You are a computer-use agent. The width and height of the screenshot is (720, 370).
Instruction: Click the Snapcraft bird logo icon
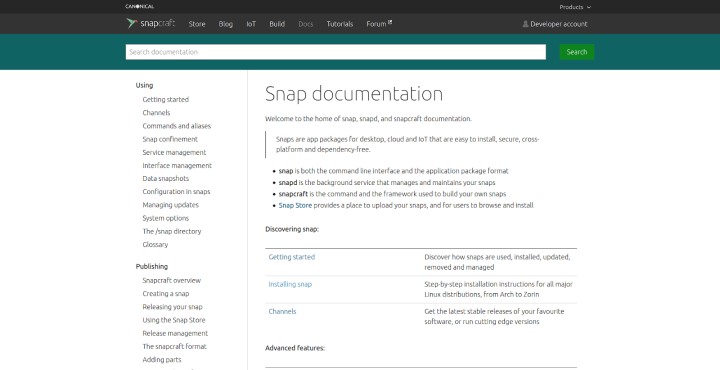pos(132,23)
